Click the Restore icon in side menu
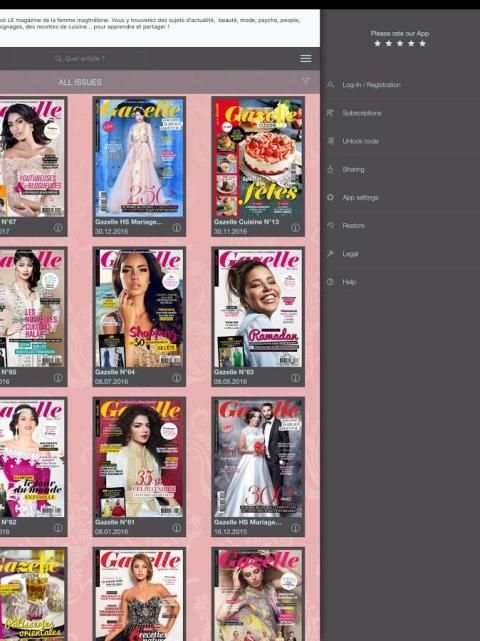 [331, 226]
